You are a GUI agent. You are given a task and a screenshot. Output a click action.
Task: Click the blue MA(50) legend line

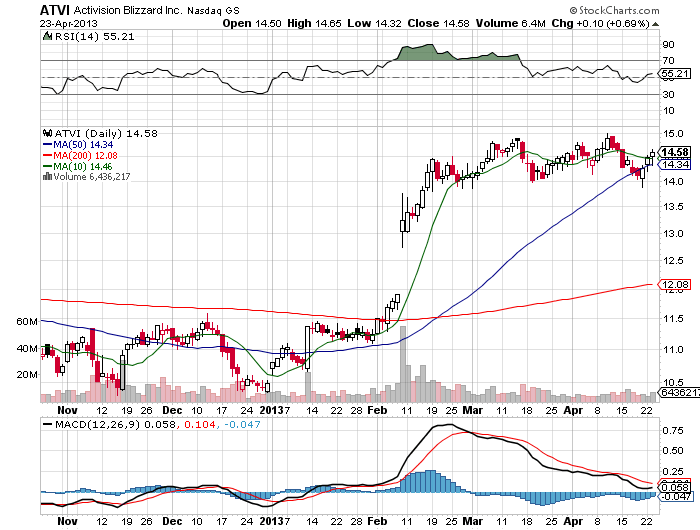pyautogui.click(x=47, y=145)
